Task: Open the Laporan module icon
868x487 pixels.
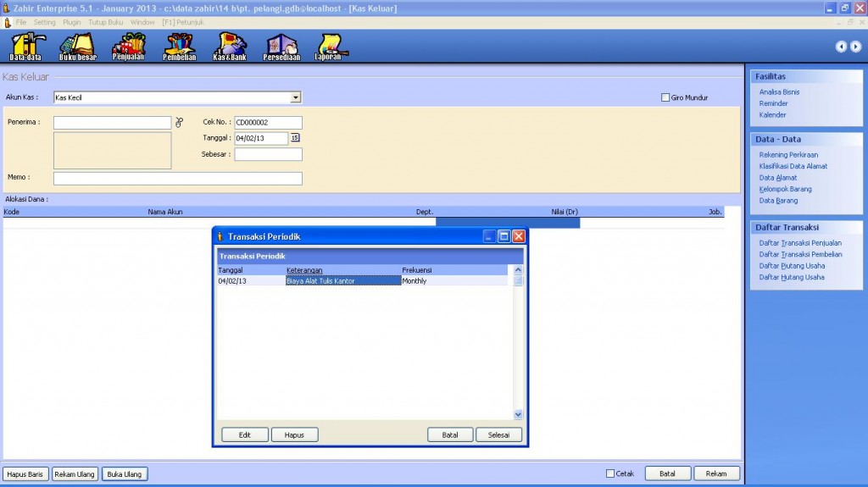Action: point(329,47)
